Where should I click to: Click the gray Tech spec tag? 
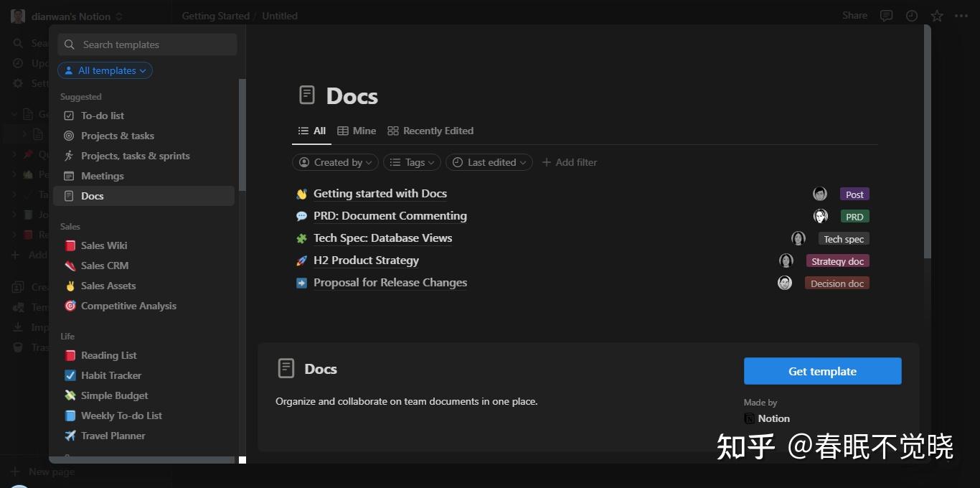tap(844, 239)
